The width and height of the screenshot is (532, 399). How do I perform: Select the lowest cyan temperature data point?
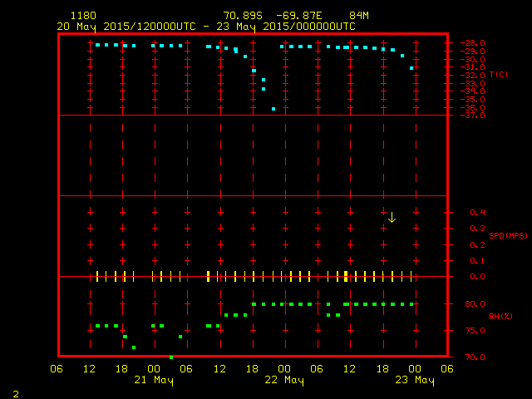click(273, 109)
